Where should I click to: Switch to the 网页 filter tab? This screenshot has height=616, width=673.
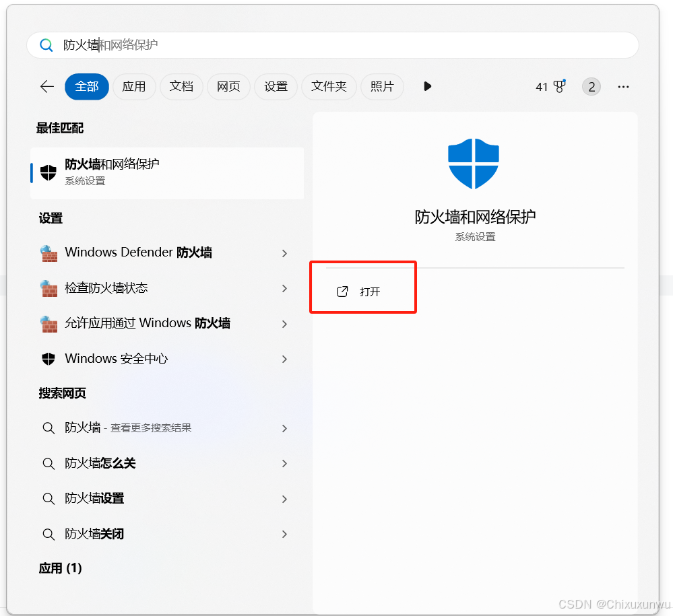pyautogui.click(x=228, y=87)
